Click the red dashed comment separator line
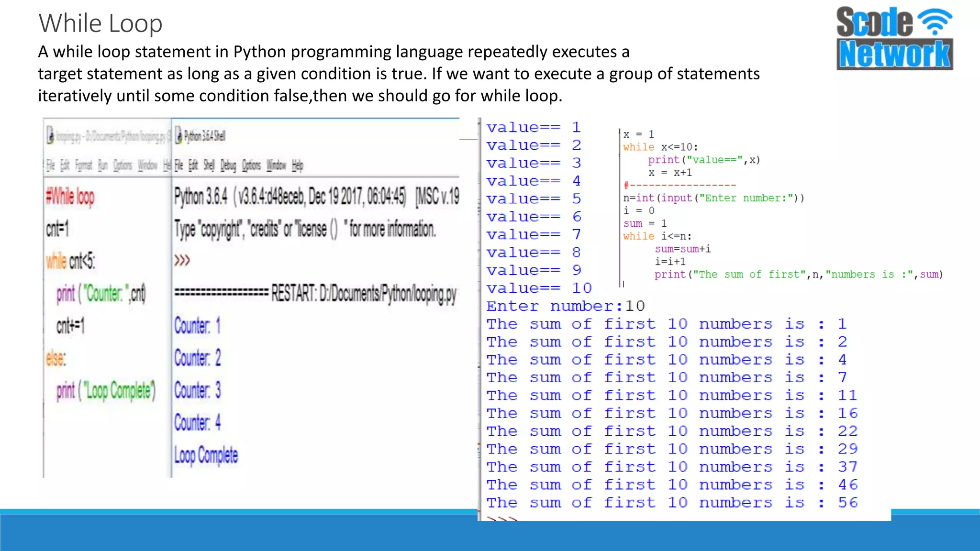 [x=679, y=185]
